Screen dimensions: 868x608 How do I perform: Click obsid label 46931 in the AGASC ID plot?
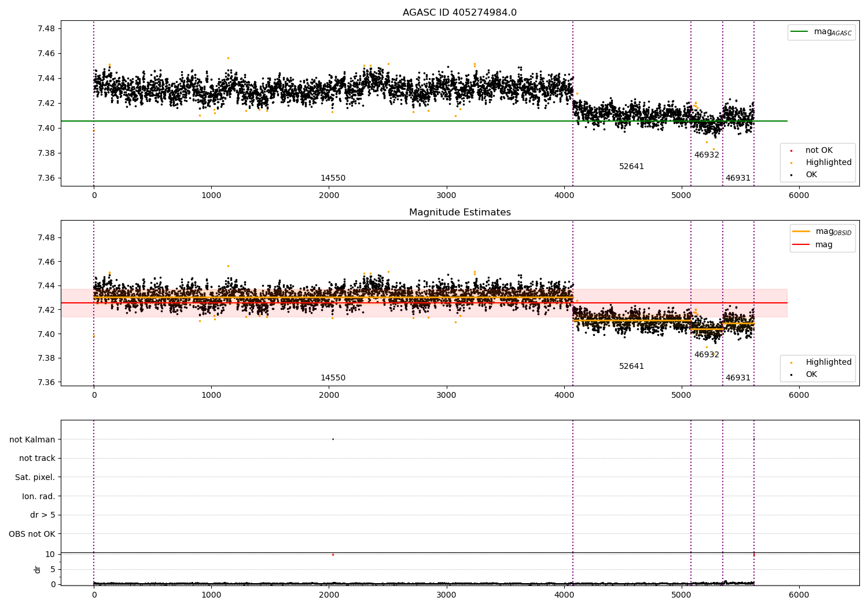point(738,178)
